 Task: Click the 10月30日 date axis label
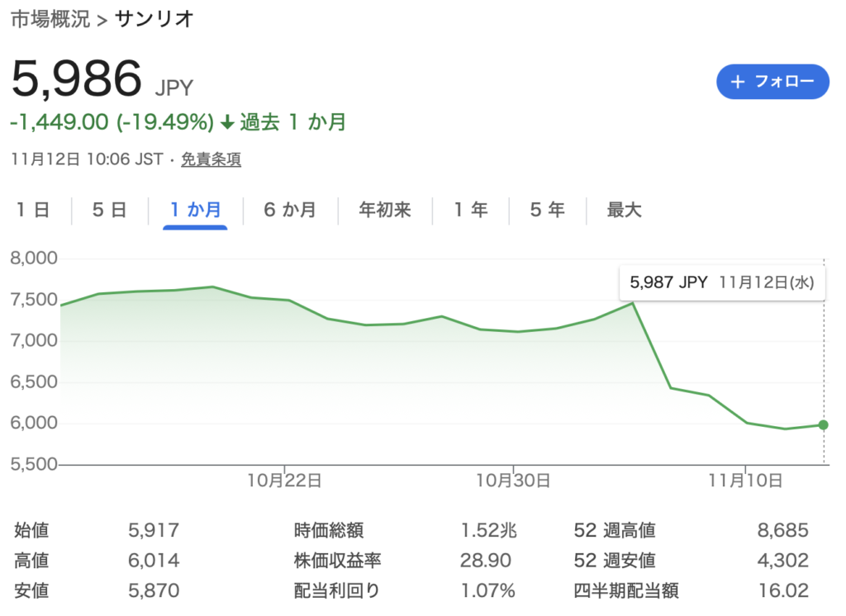pos(514,480)
